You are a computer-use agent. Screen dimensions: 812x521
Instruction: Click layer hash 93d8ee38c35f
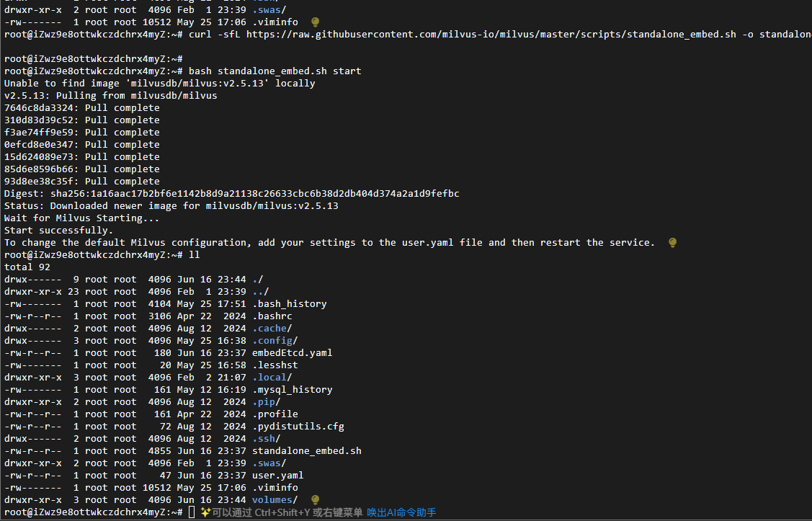point(39,182)
